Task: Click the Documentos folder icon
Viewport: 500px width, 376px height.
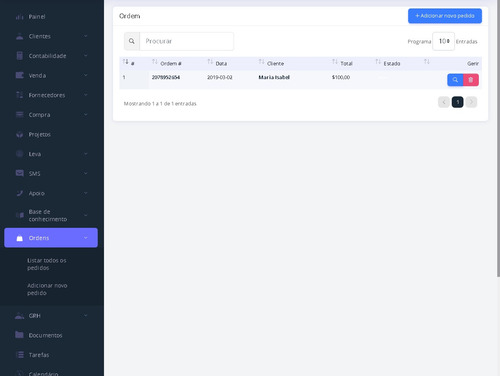Action: point(20,335)
